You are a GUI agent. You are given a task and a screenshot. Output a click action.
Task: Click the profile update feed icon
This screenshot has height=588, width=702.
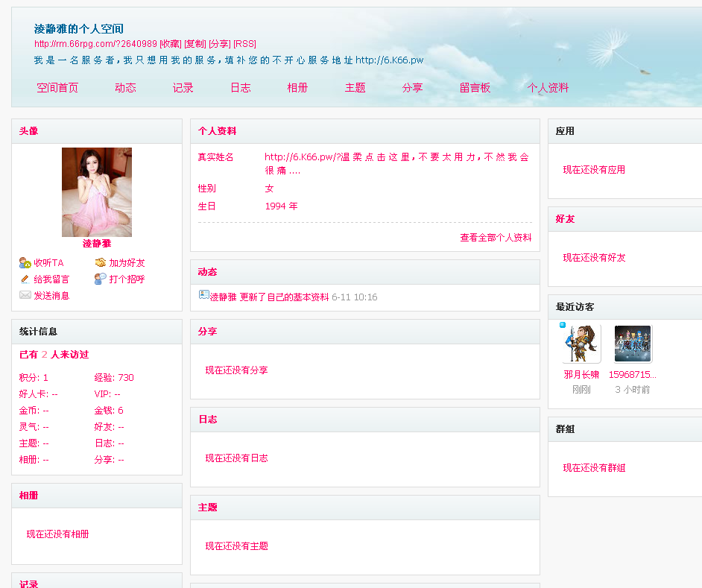point(203,294)
